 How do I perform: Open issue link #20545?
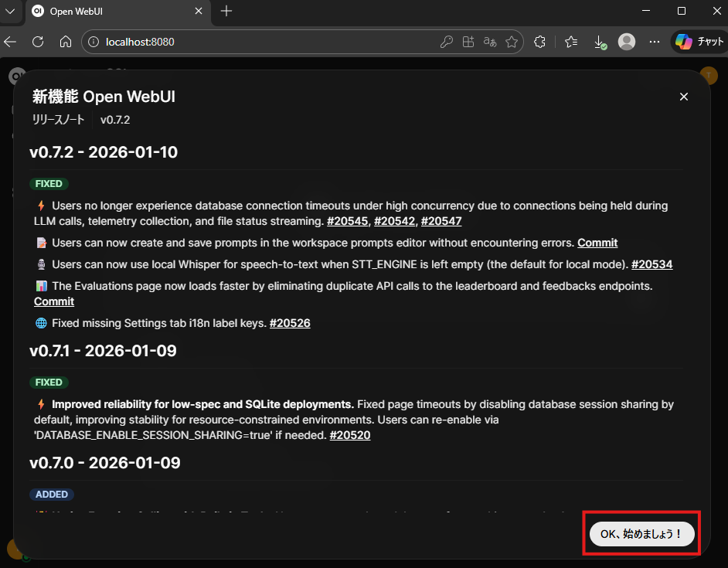pyautogui.click(x=347, y=221)
